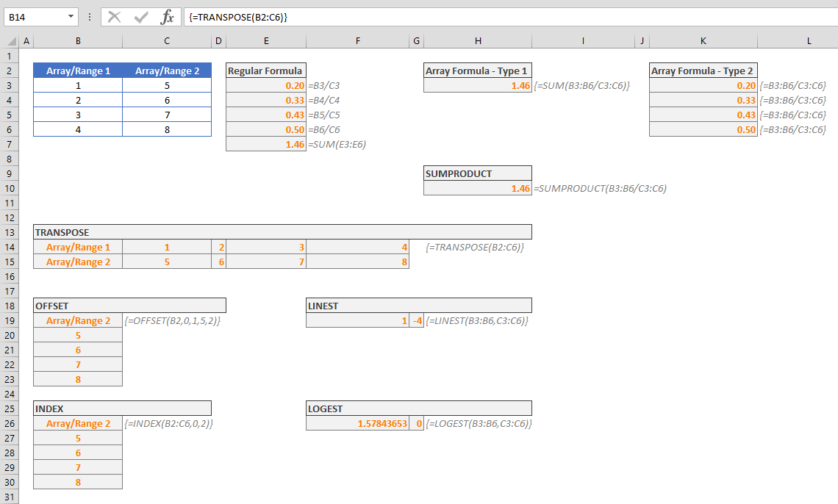Screen dimensions: 838x504
Task: Click the LOGEST result showing 1.57843653
Action: click(x=357, y=423)
